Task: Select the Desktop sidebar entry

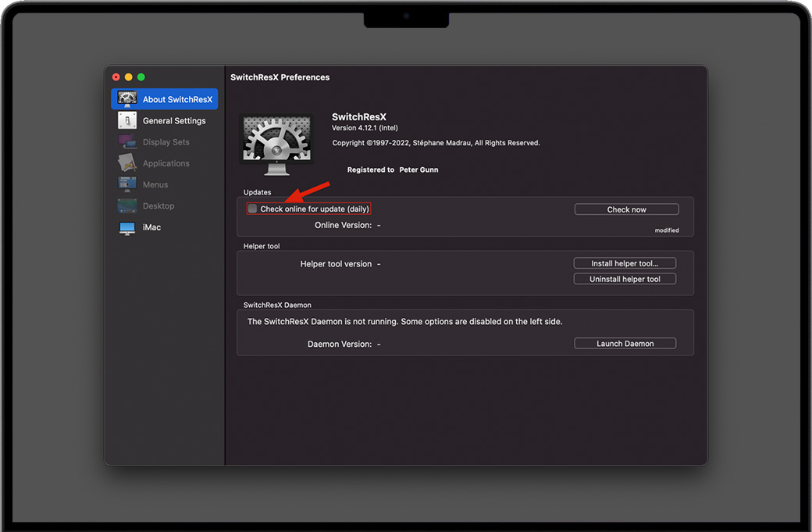Action: [x=164, y=205]
